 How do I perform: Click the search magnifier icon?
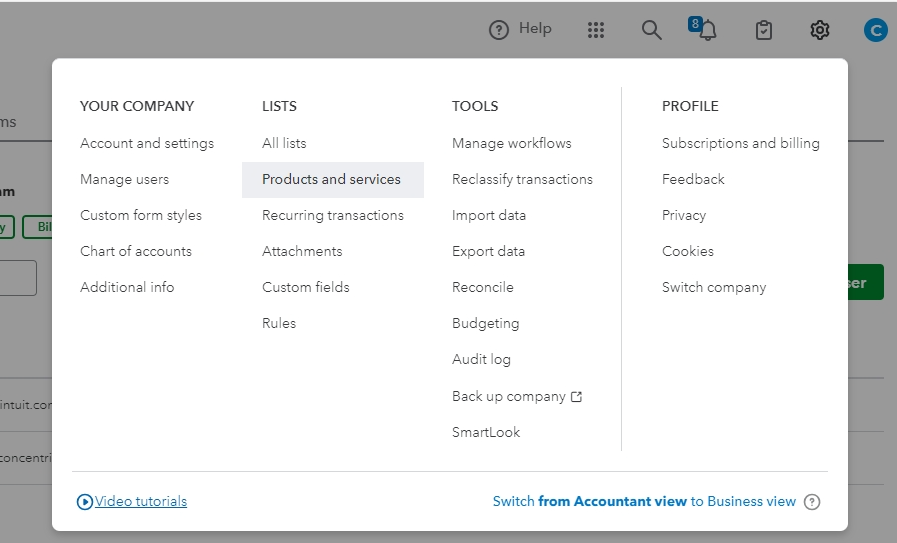point(652,30)
